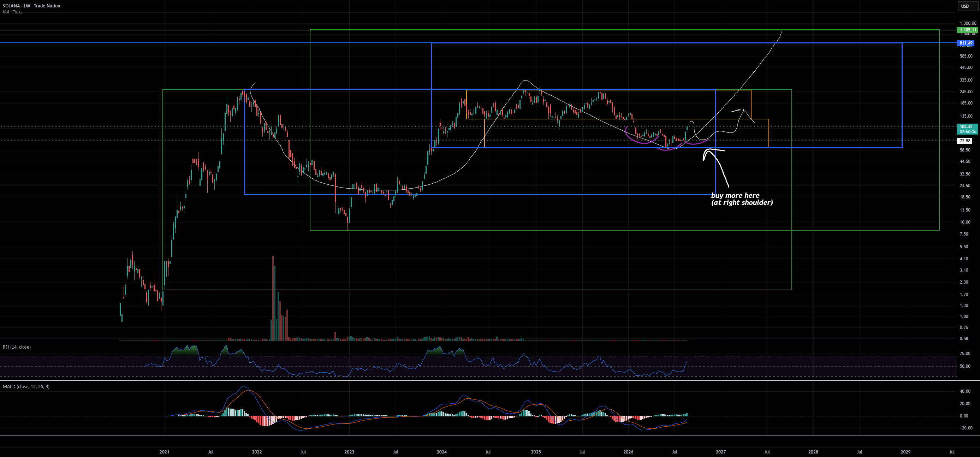
Task: Click the 7.50 price axis tick
Action: (964, 234)
